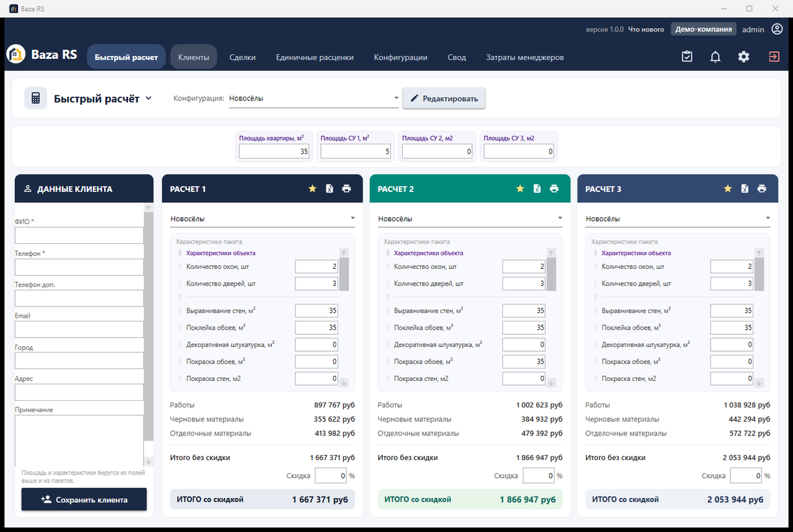Mark Расчет 2 as favorite with star
This screenshot has height=532, width=793.
coord(520,189)
